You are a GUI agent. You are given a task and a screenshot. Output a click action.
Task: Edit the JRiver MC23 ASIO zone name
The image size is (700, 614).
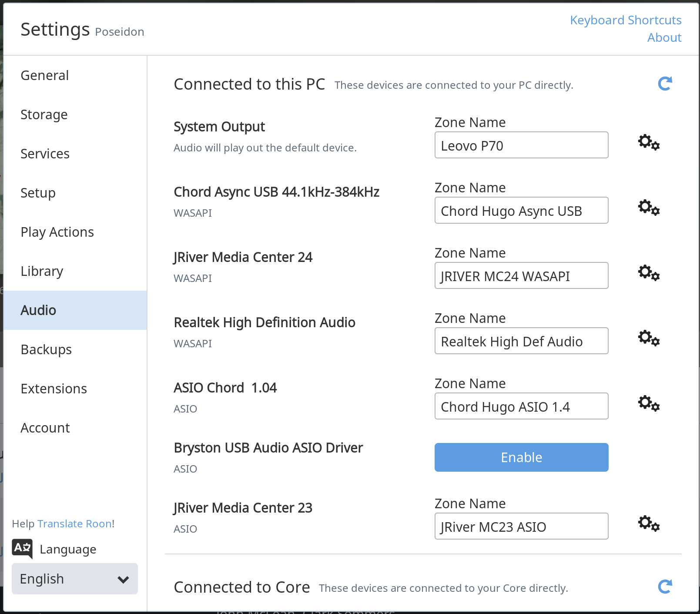(521, 526)
